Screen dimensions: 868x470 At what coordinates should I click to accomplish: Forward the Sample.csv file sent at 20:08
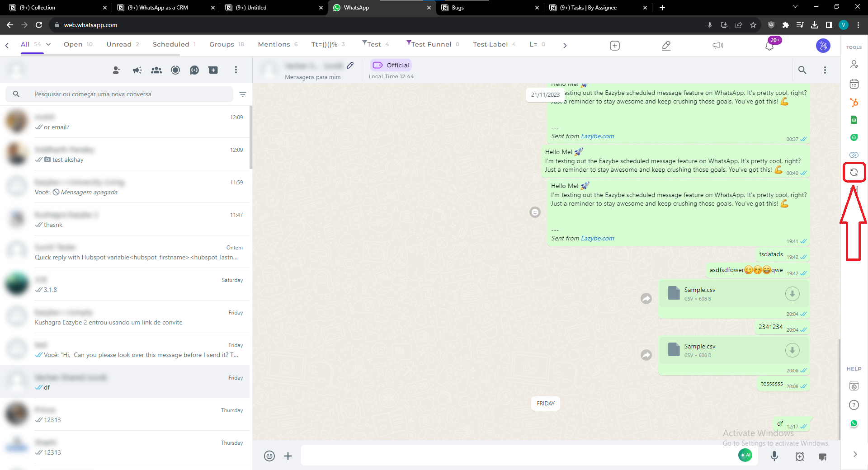click(646, 355)
